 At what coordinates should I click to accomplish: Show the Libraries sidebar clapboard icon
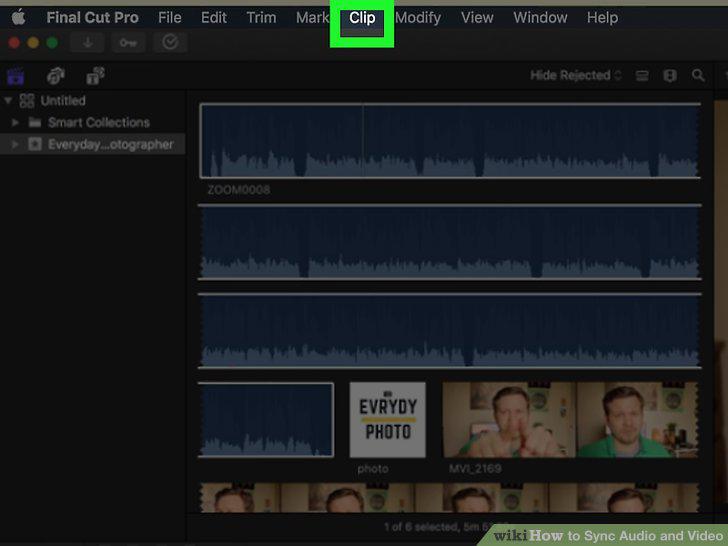pos(15,76)
